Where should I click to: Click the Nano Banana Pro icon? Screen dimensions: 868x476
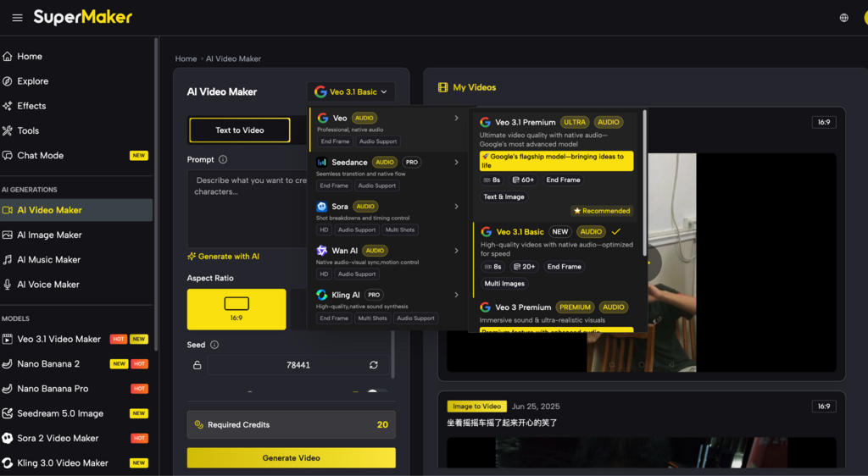(7, 389)
